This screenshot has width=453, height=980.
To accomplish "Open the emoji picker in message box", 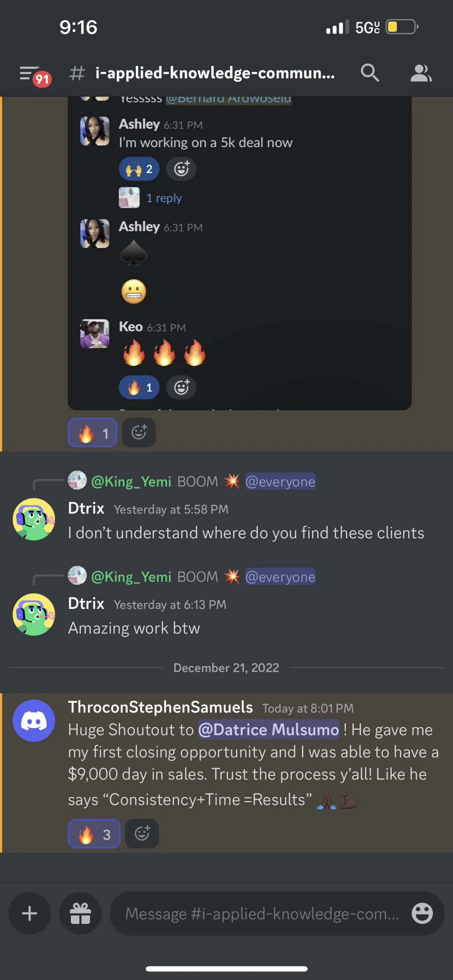I will [422, 913].
